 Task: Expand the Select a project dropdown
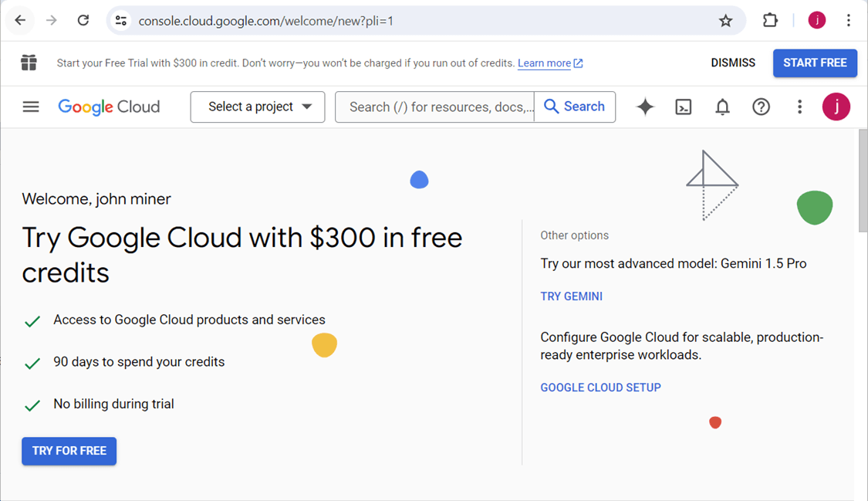pyautogui.click(x=258, y=107)
